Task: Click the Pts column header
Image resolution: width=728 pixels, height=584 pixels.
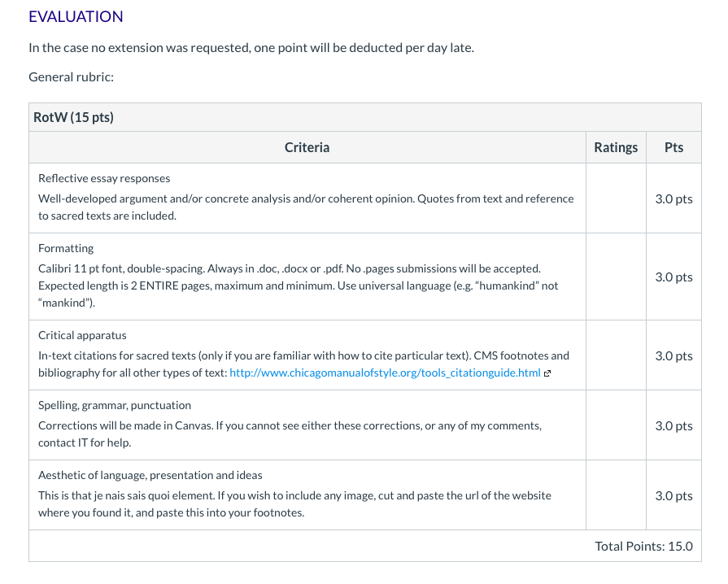Action: coord(674,147)
